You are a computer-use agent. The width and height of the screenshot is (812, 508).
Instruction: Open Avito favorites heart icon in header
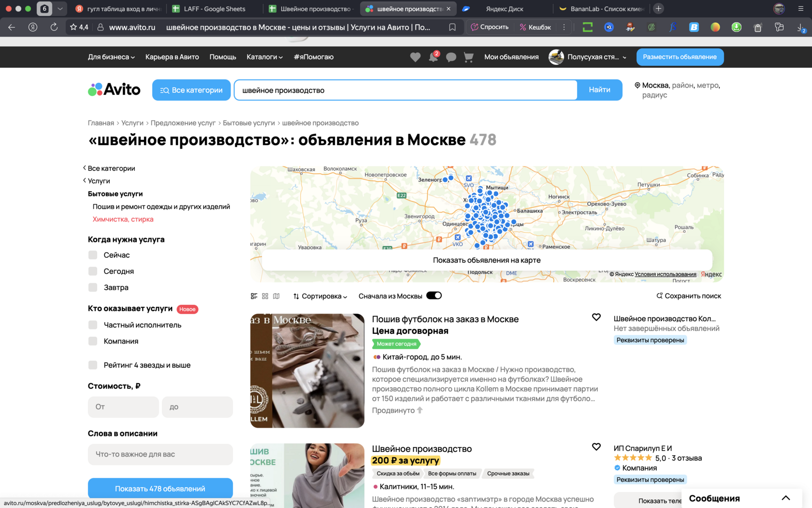click(415, 57)
